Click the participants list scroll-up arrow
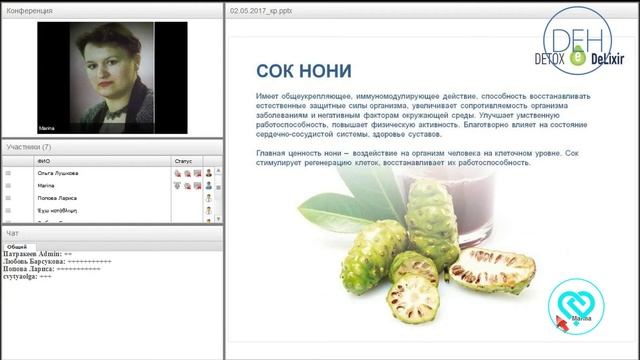640x360 pixels. tap(218, 171)
